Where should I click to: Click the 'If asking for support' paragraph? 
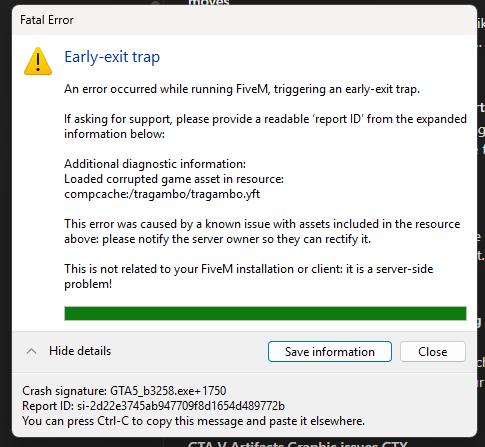point(265,126)
